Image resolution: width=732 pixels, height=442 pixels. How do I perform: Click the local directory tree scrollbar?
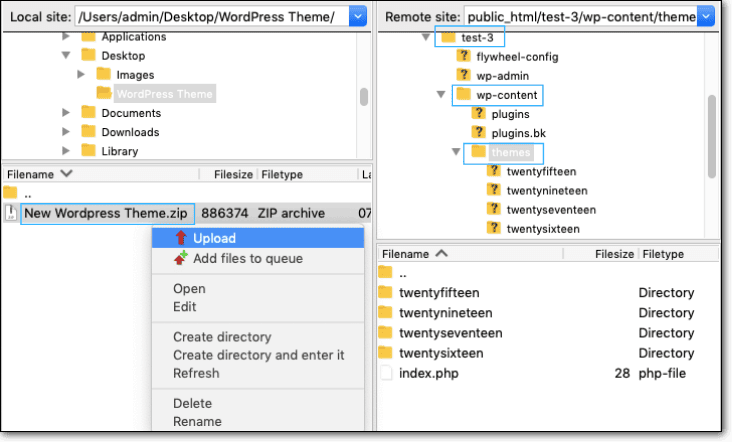pos(364,97)
